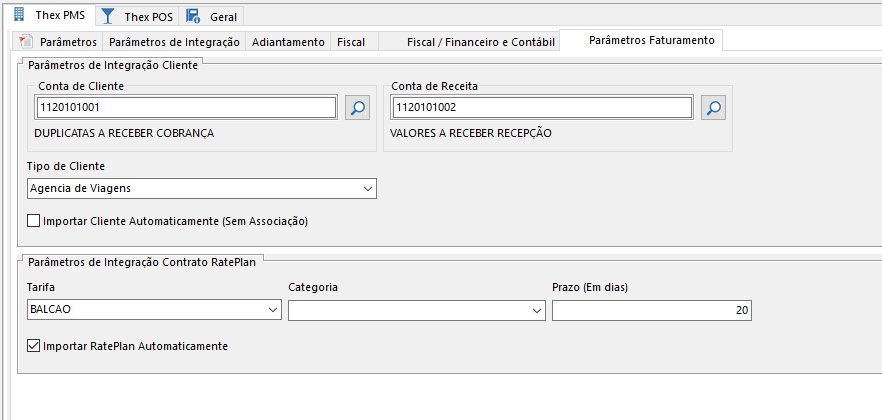
Task: Click the Prazo (Em dias) field
Action: 650,311
